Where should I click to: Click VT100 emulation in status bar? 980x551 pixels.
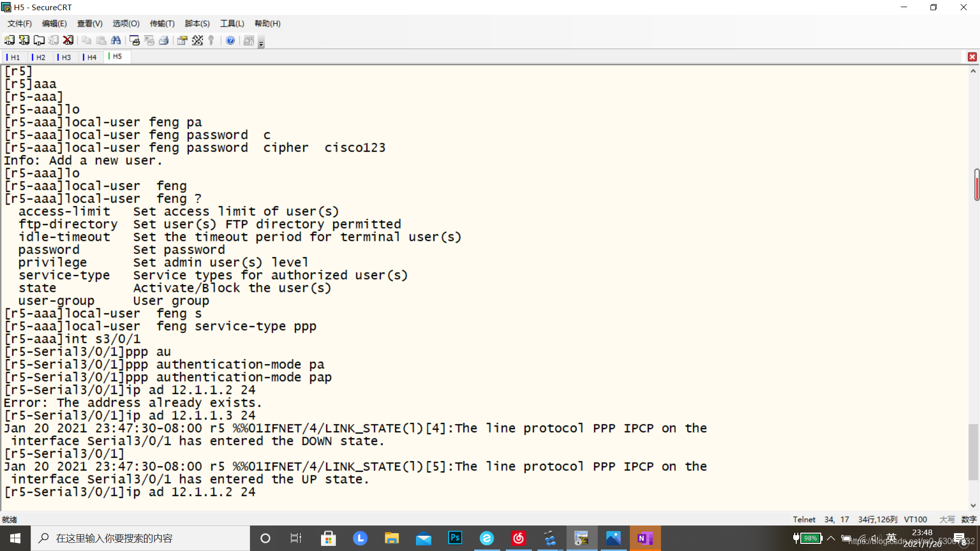tap(915, 519)
